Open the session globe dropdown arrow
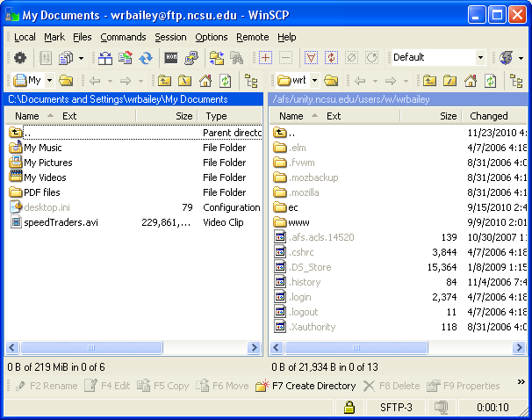Viewport: 532px width, 420px height. tap(521, 58)
